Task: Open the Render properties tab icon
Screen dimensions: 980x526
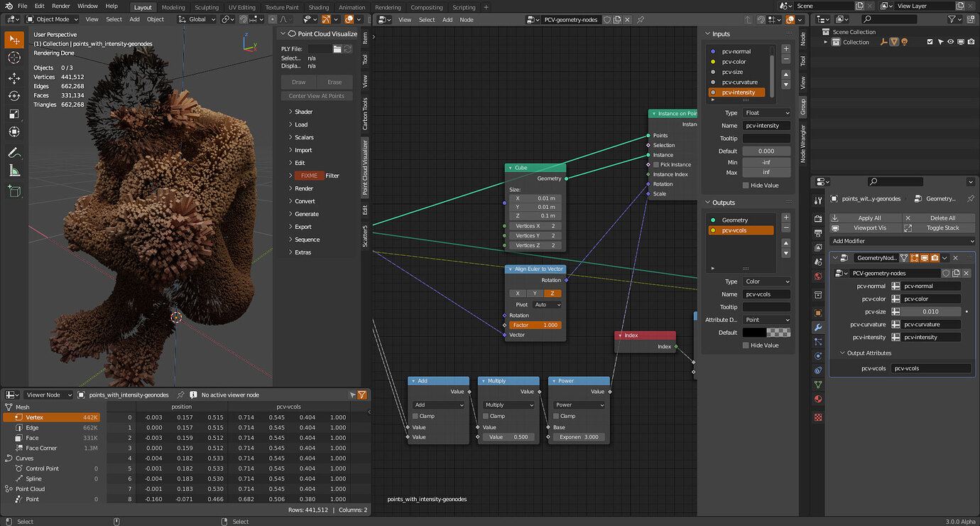Action: click(x=818, y=218)
